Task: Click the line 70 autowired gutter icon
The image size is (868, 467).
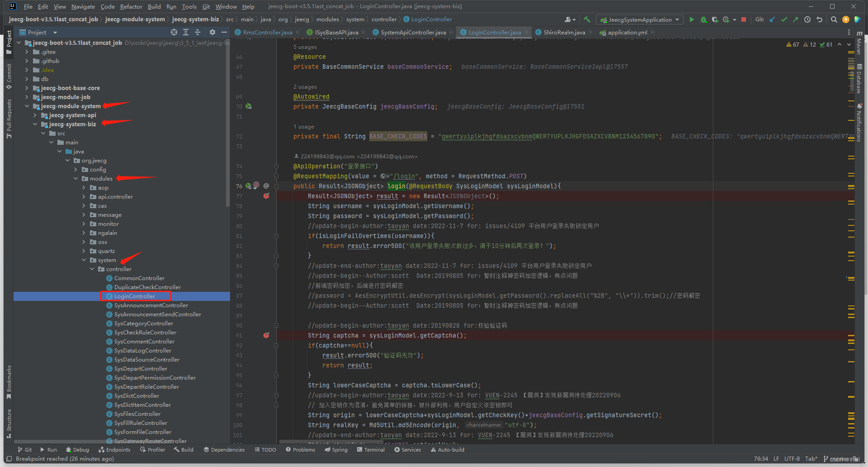Action: pyautogui.click(x=249, y=106)
